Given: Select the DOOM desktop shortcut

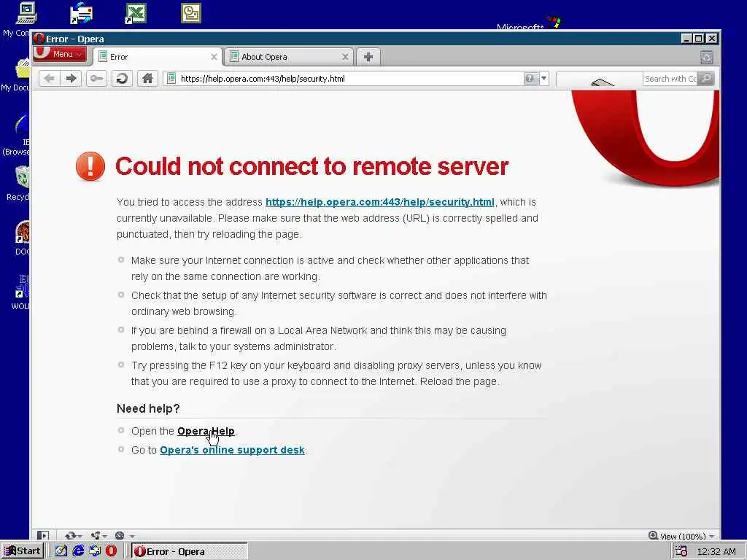Looking at the screenshot, I should pos(22,232).
